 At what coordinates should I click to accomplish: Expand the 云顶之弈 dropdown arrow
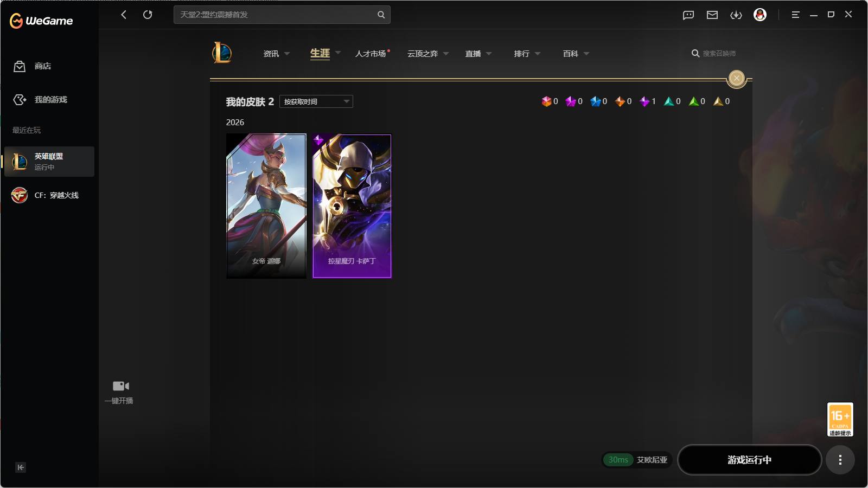[x=446, y=54]
